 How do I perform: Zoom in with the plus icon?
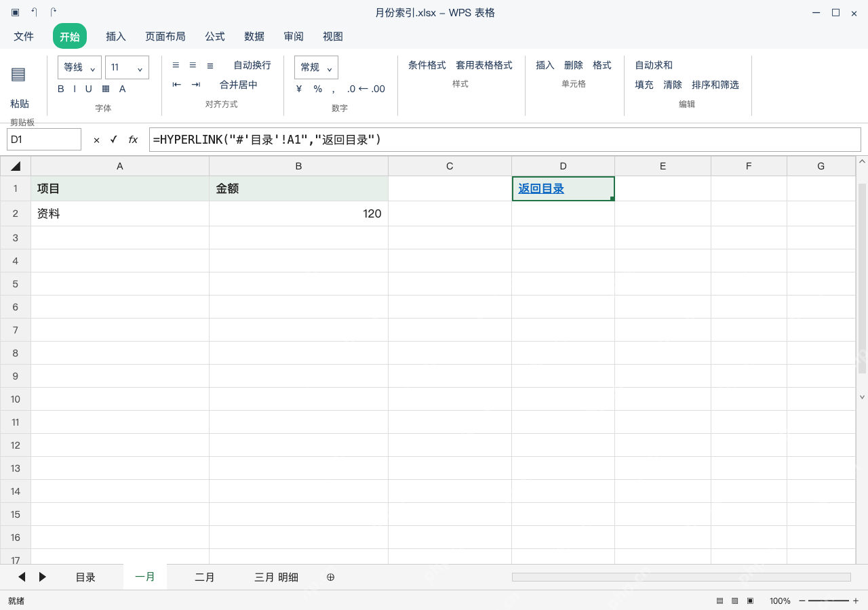point(856,601)
